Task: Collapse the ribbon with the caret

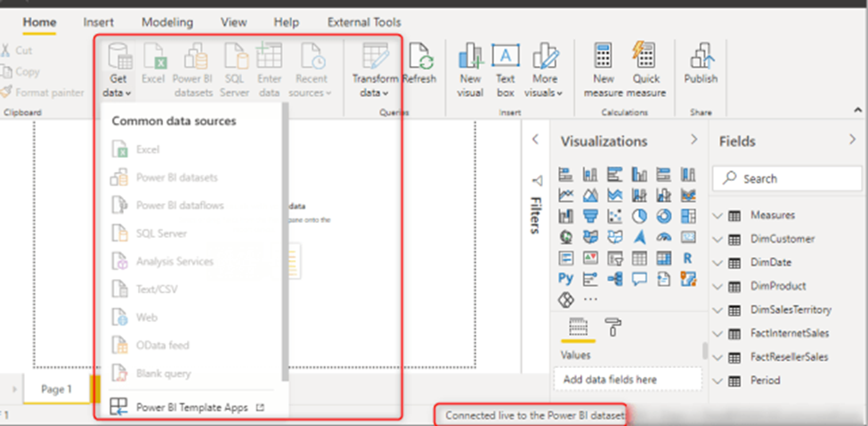Action: pos(857,110)
